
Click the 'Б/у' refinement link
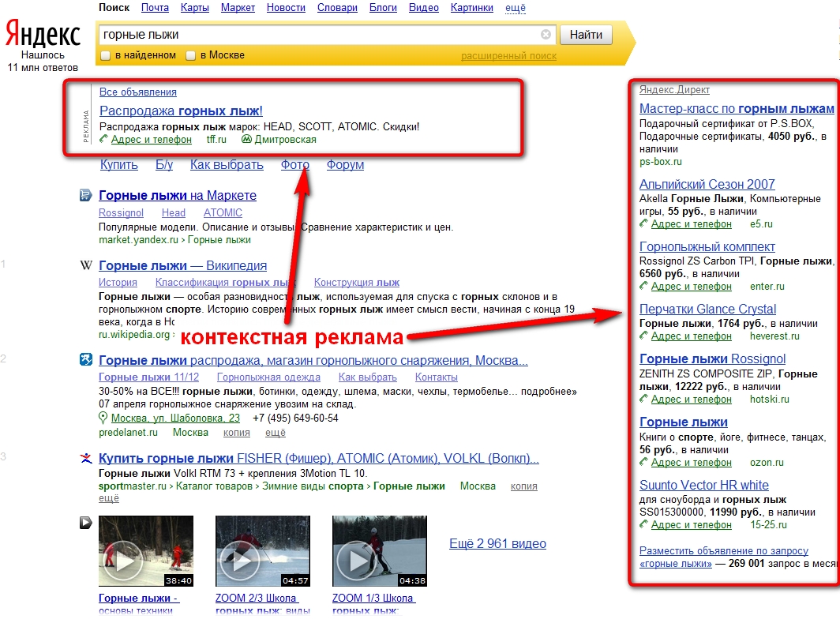click(164, 164)
